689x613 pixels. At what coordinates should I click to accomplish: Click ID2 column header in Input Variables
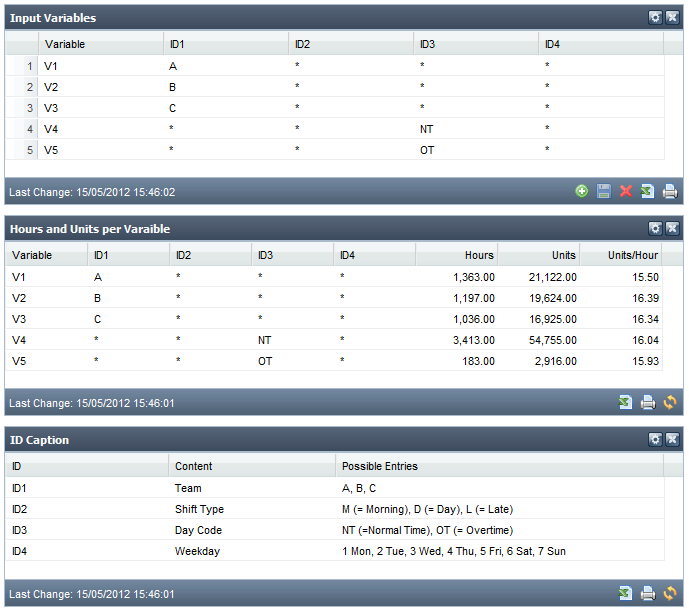pyautogui.click(x=352, y=44)
